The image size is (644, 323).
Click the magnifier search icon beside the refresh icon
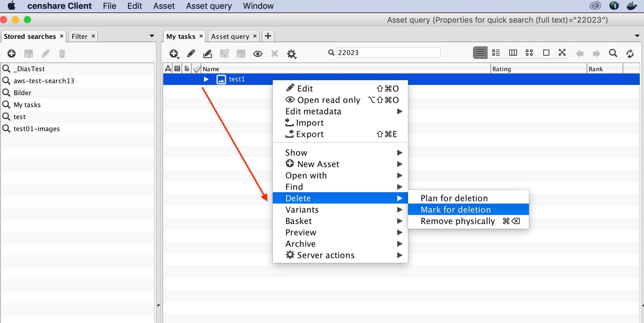point(613,53)
